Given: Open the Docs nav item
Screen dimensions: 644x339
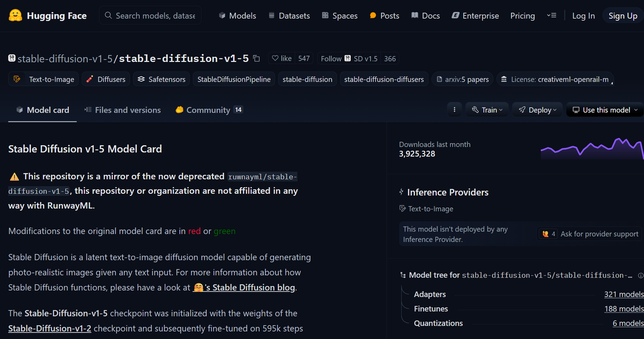Looking at the screenshot, I should (x=426, y=16).
